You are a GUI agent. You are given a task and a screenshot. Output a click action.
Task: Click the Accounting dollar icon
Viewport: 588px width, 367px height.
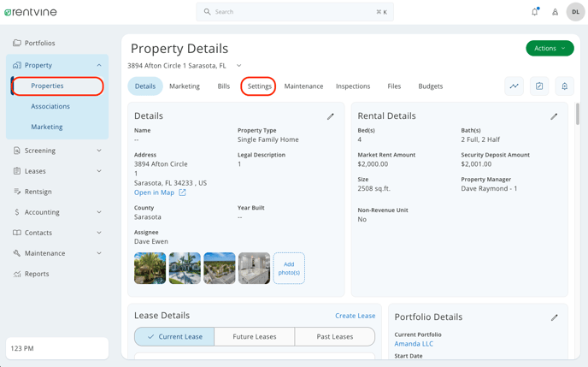(x=17, y=212)
